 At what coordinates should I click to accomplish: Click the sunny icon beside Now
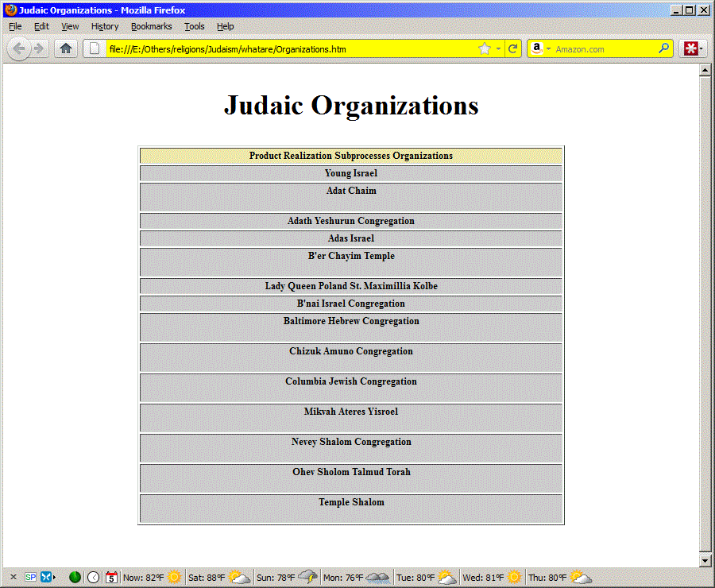[x=174, y=577]
